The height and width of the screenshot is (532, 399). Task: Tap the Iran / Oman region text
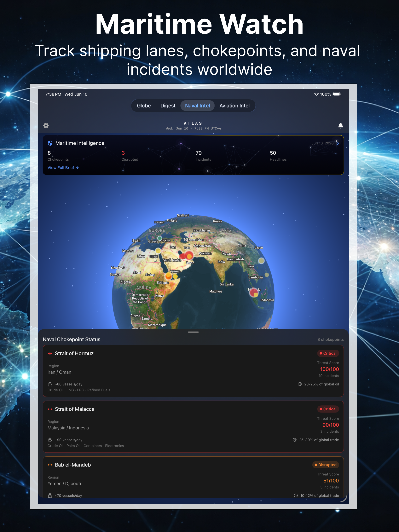59,372
